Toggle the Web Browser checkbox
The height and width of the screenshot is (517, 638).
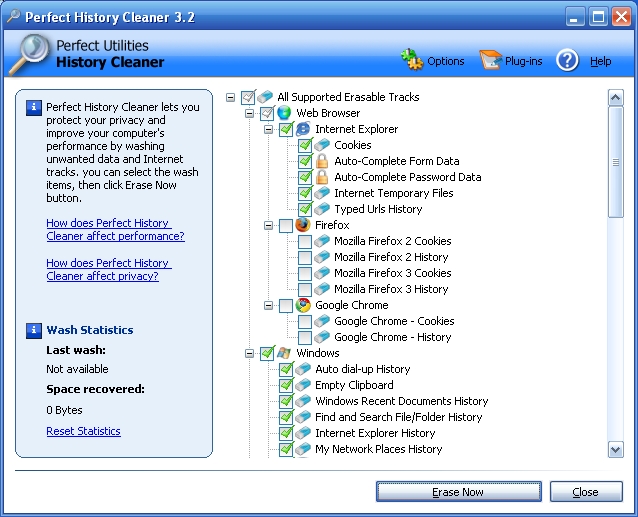[267, 113]
